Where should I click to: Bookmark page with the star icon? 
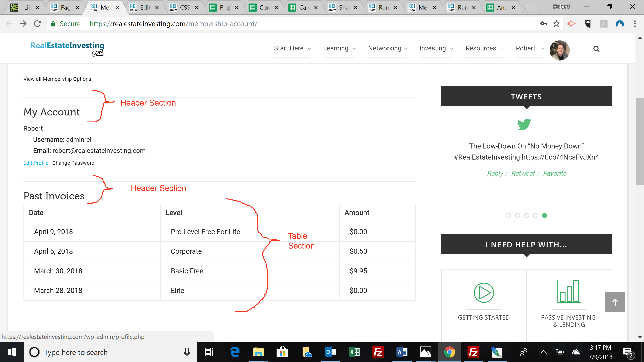(556, 24)
